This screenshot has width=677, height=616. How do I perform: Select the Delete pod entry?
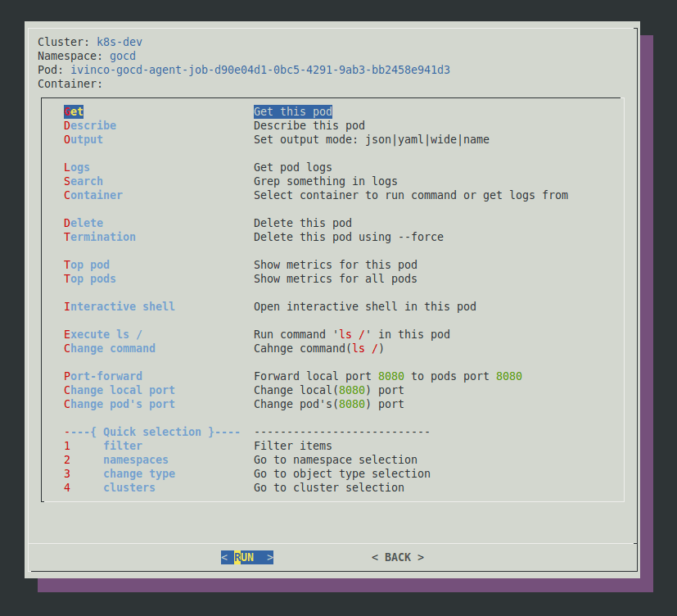[x=83, y=223]
